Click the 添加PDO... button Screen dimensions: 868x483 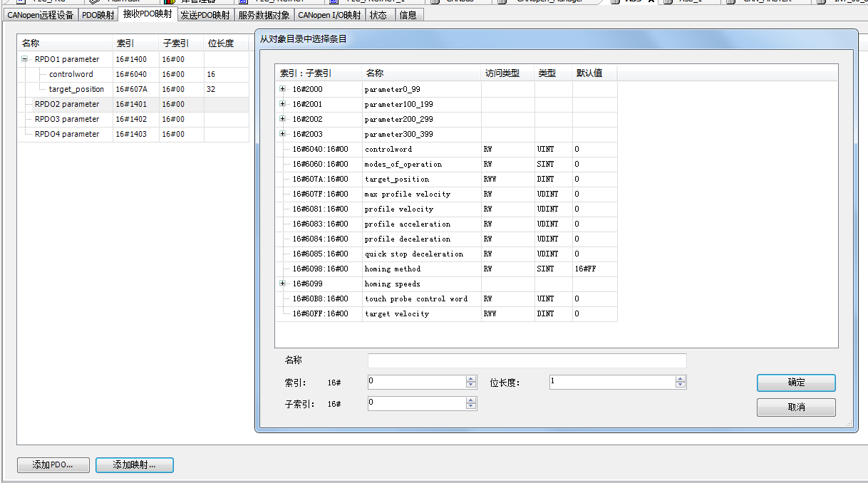point(54,464)
